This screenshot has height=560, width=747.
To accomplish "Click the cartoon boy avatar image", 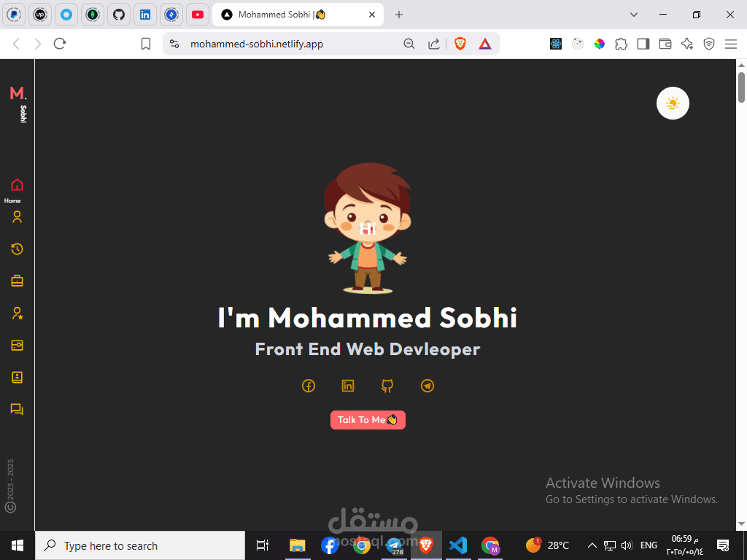I will (368, 227).
